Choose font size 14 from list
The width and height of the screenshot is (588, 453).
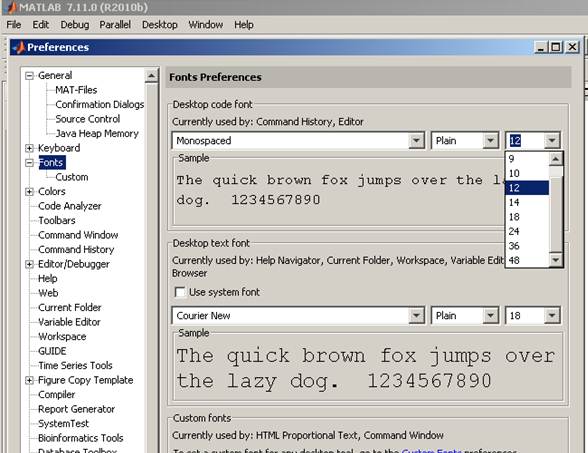click(x=527, y=202)
